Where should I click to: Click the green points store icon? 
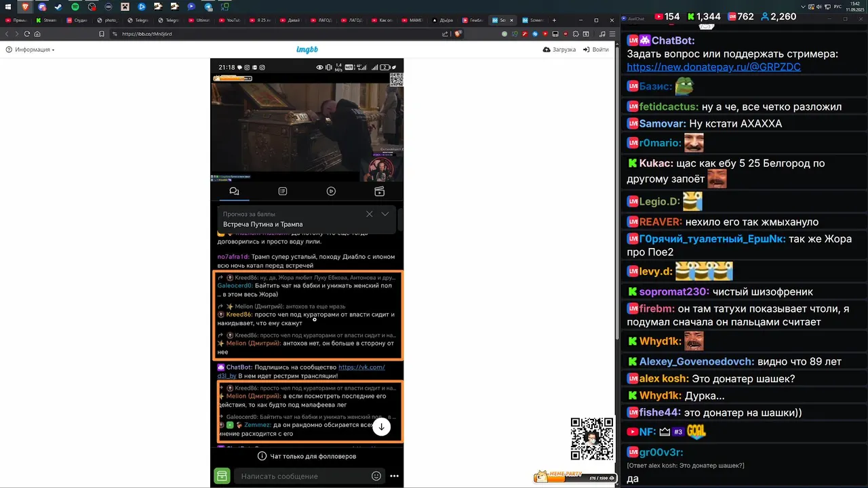click(x=222, y=476)
